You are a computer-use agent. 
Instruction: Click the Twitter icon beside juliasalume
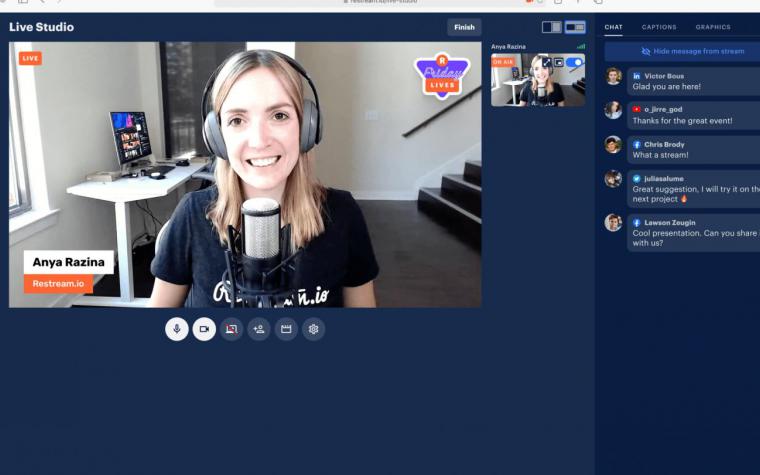tap(637, 178)
